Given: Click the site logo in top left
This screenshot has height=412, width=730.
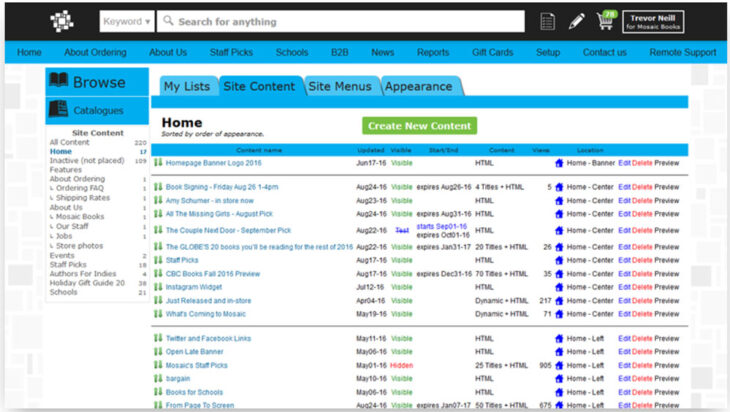Looking at the screenshot, I should pyautogui.click(x=62, y=21).
